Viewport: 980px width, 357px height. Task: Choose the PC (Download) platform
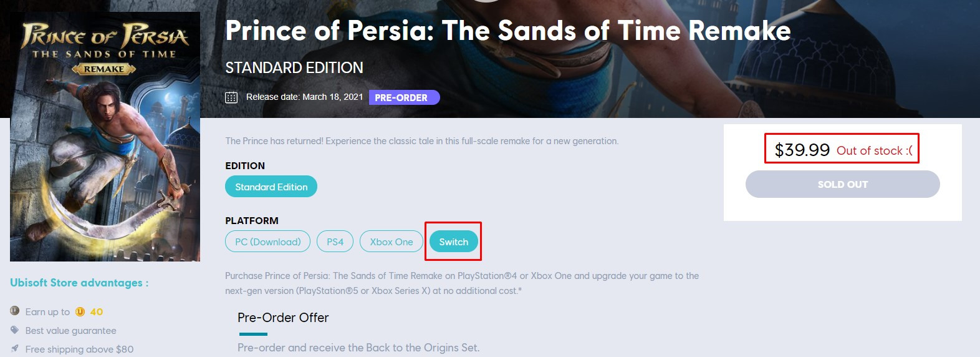click(267, 242)
